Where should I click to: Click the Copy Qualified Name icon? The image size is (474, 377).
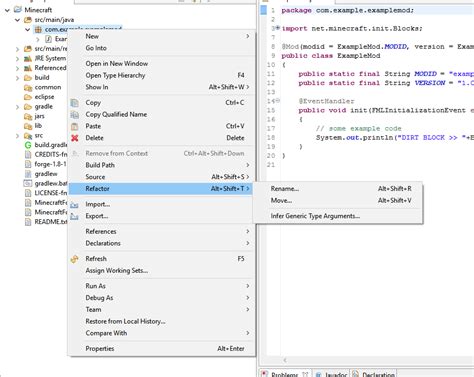point(75,114)
